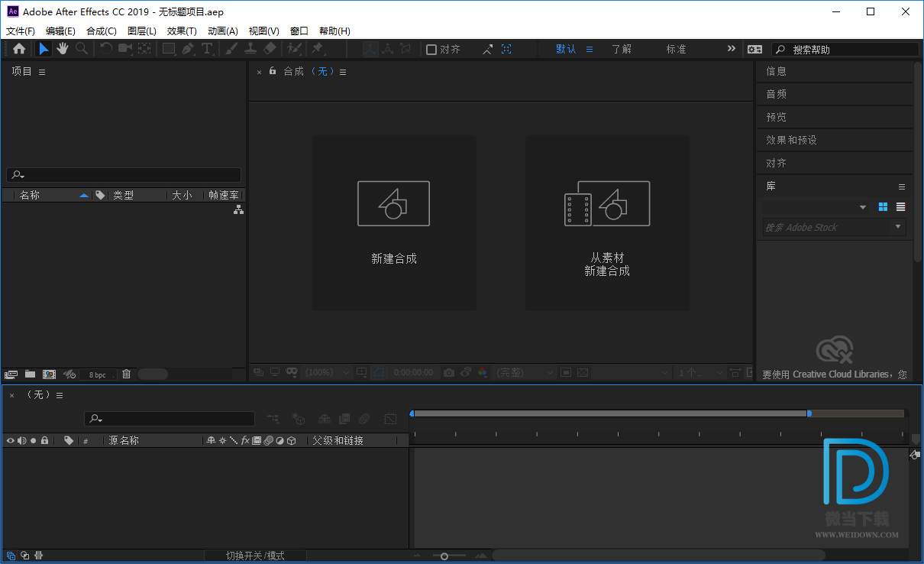Select the Rectangle shape tool
This screenshot has width=924, height=564.
coord(169,49)
